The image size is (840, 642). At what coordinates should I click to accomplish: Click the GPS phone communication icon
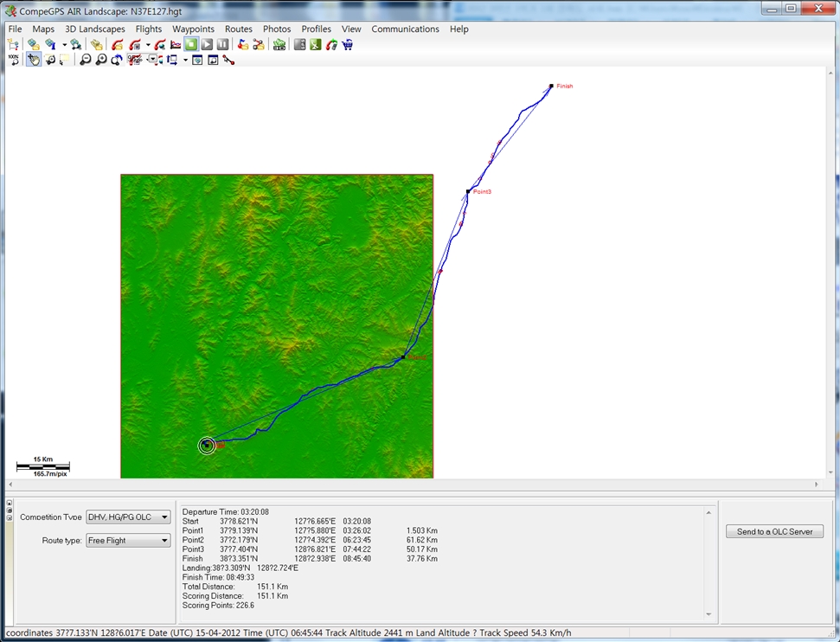click(x=331, y=44)
